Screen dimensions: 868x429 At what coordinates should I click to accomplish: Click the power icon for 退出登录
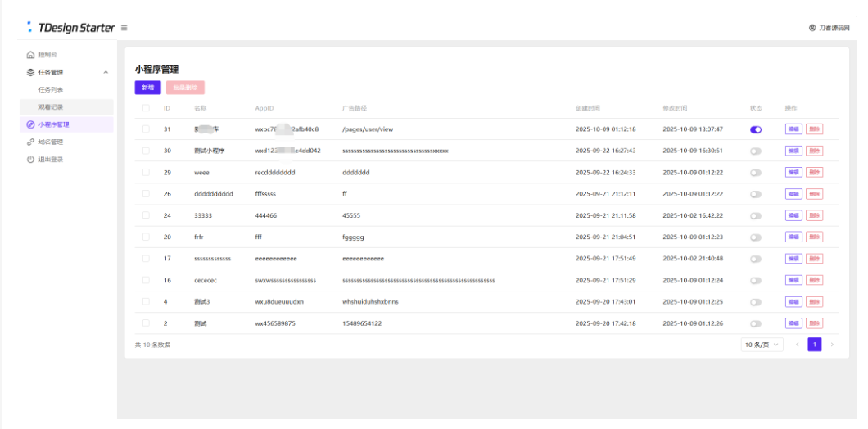30,160
